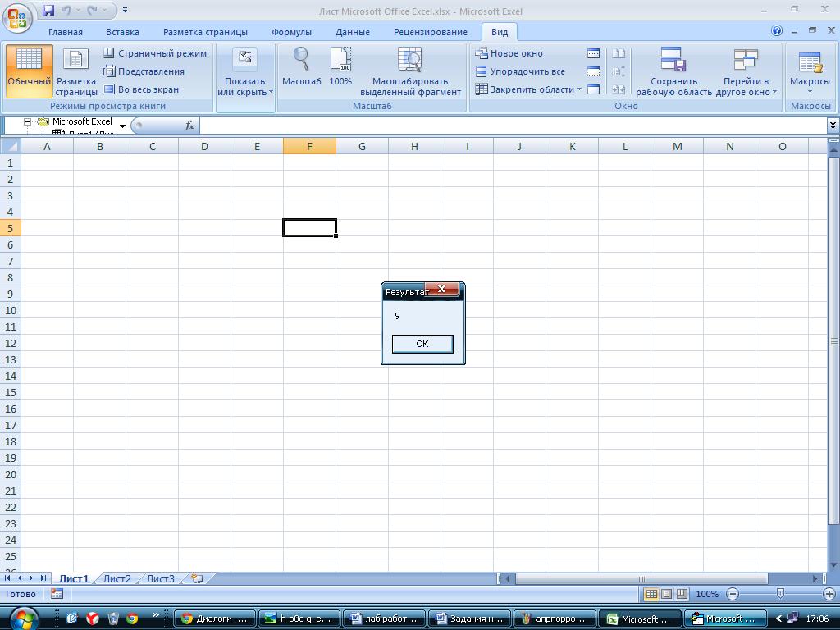840x630 pixels.
Task: Reset zoom with 100% icon
Action: click(x=340, y=67)
